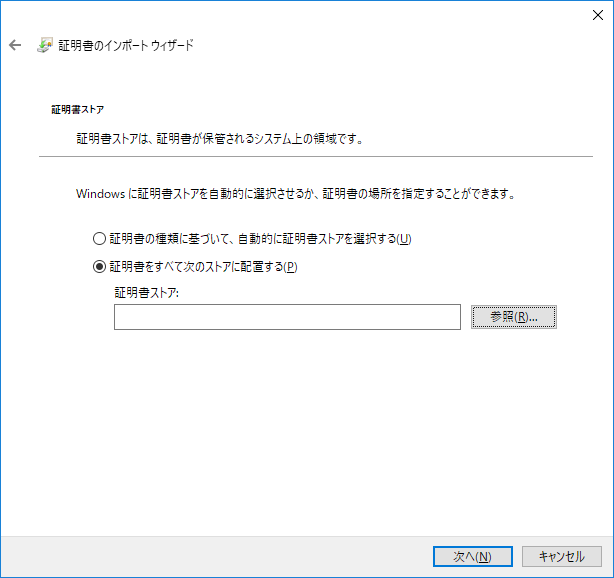Click the 証明書ストア text field
Screen dimensions: 614x578
click(x=287, y=317)
